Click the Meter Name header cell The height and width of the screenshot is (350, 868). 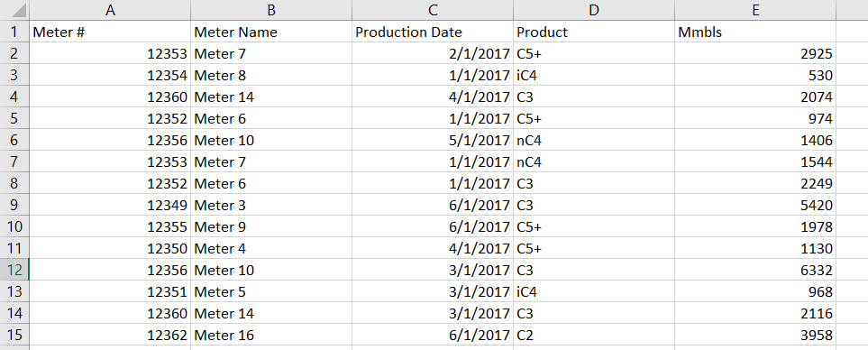pyautogui.click(x=271, y=32)
